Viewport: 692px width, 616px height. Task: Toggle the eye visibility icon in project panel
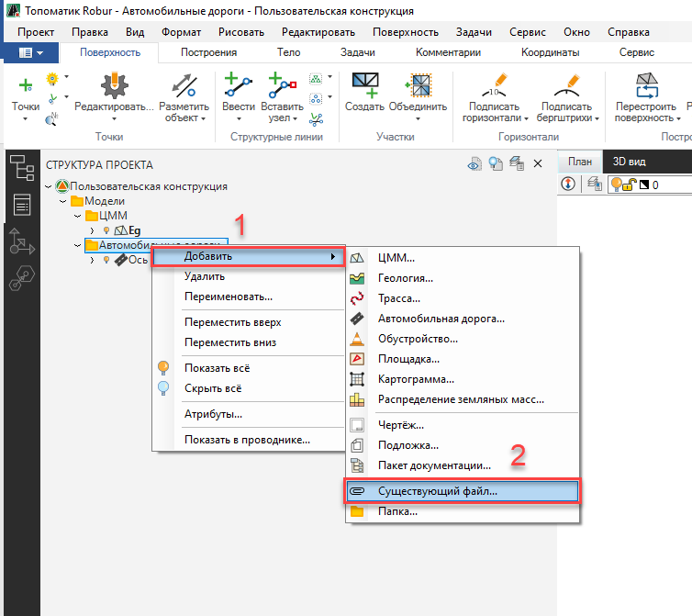tap(474, 164)
